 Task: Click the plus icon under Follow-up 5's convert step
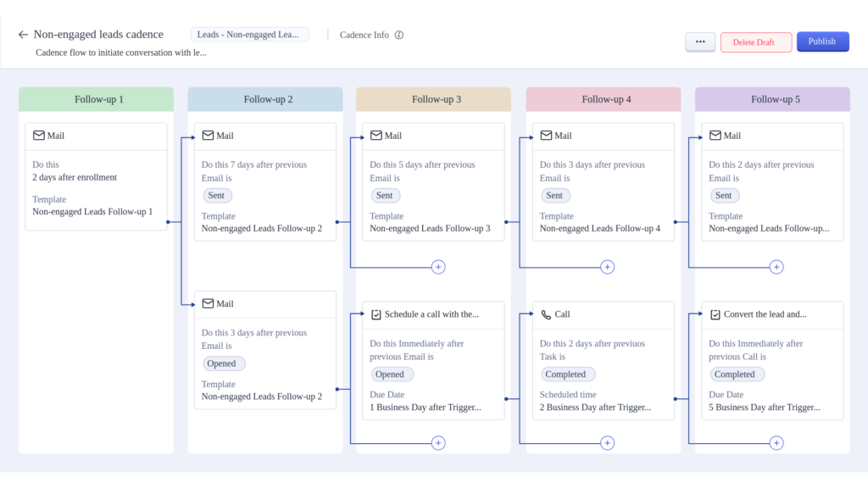coord(776,442)
